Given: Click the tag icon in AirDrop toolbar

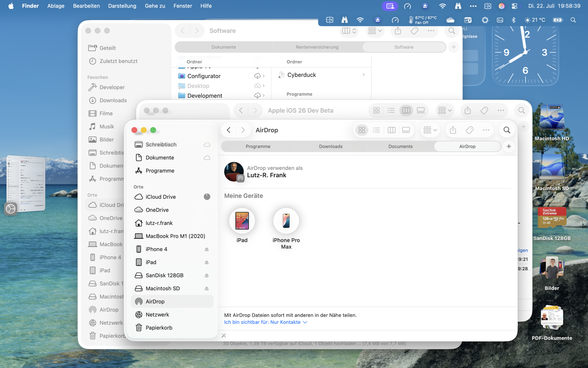Looking at the screenshot, I should tap(470, 130).
